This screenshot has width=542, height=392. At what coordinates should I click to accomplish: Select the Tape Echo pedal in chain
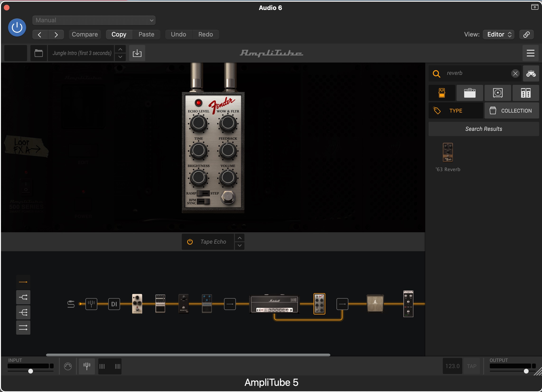[319, 304]
